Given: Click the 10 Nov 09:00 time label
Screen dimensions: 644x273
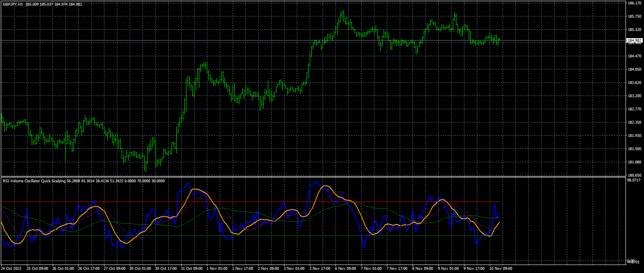Looking at the screenshot, I should pos(501,269).
